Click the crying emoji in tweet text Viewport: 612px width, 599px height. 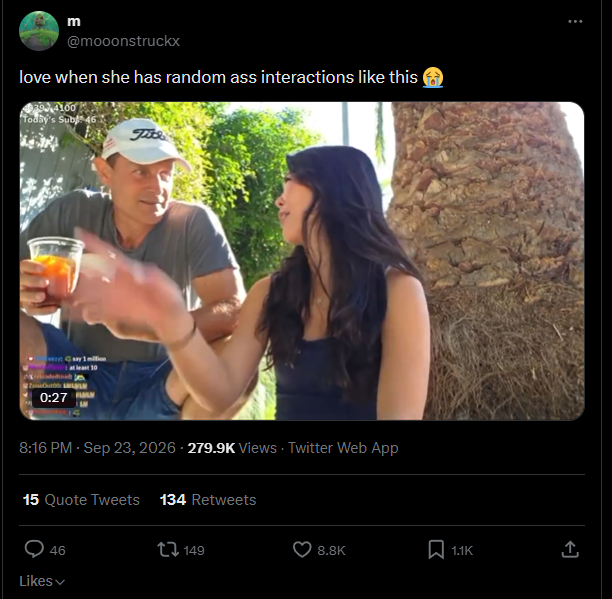pos(433,77)
